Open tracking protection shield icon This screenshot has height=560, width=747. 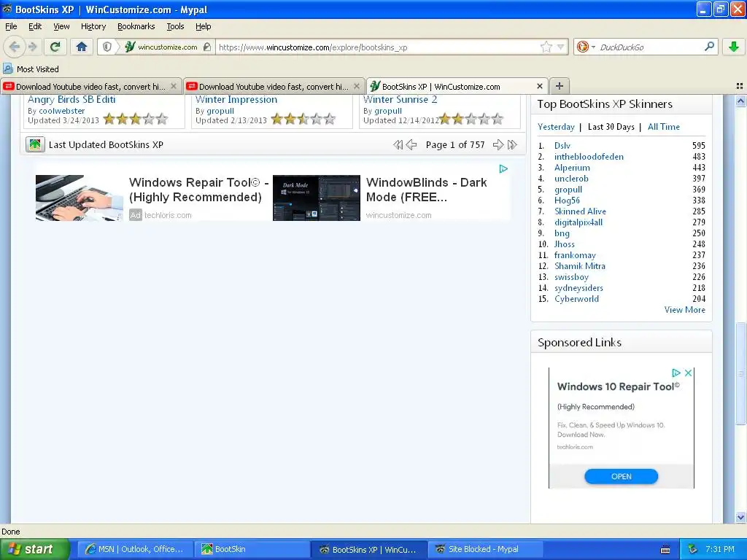tap(107, 47)
